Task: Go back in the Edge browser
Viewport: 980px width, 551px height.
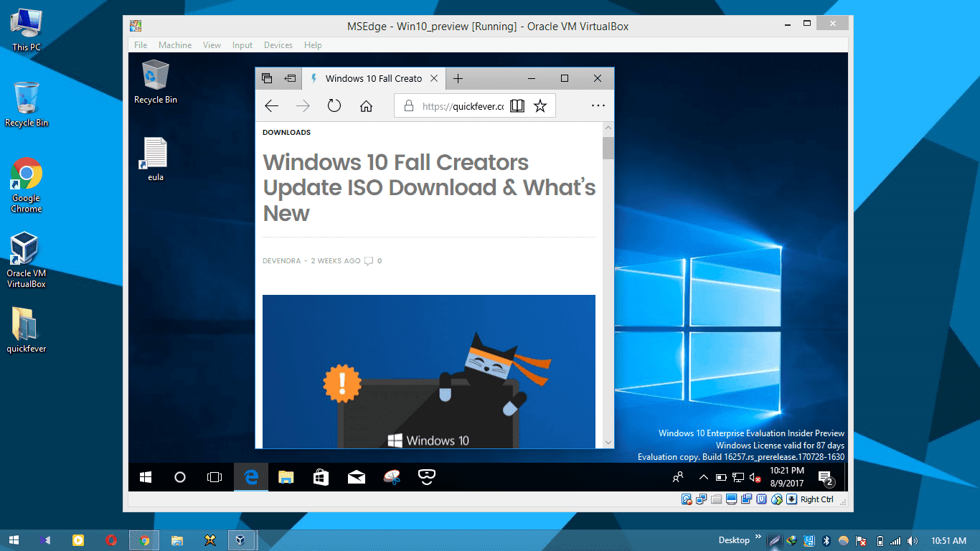Action: coord(271,106)
